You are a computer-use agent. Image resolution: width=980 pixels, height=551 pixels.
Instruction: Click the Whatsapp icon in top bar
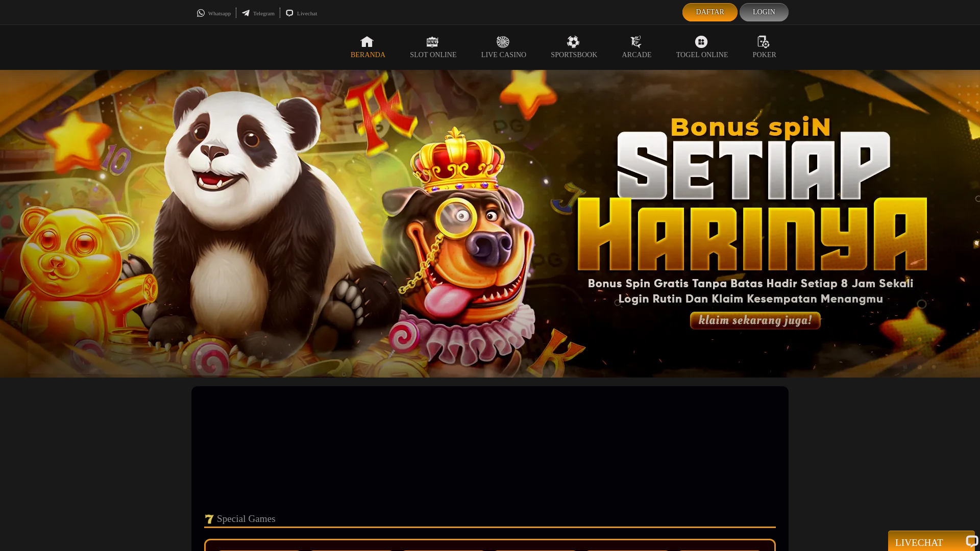click(x=201, y=13)
